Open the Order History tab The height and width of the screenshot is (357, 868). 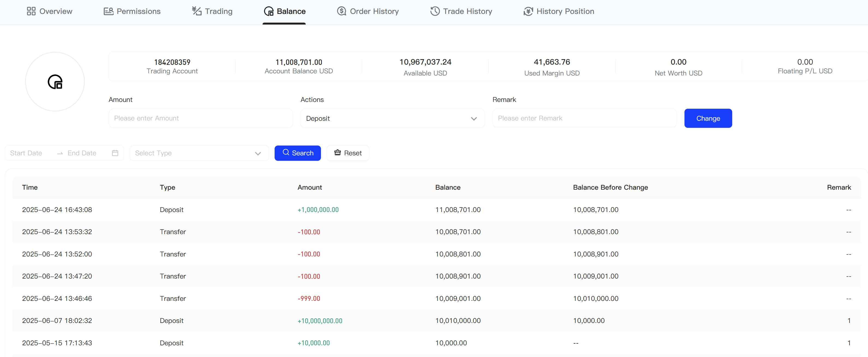click(x=368, y=11)
